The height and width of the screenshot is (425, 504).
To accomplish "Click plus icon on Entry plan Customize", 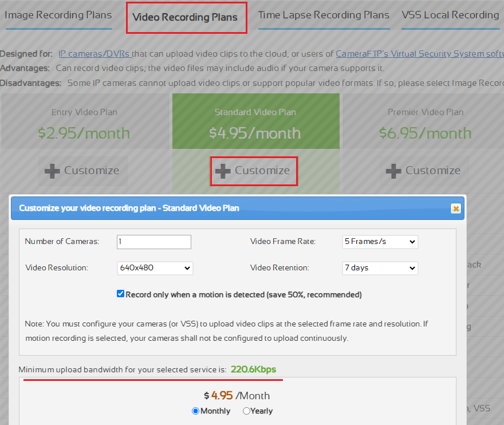I will (x=53, y=171).
